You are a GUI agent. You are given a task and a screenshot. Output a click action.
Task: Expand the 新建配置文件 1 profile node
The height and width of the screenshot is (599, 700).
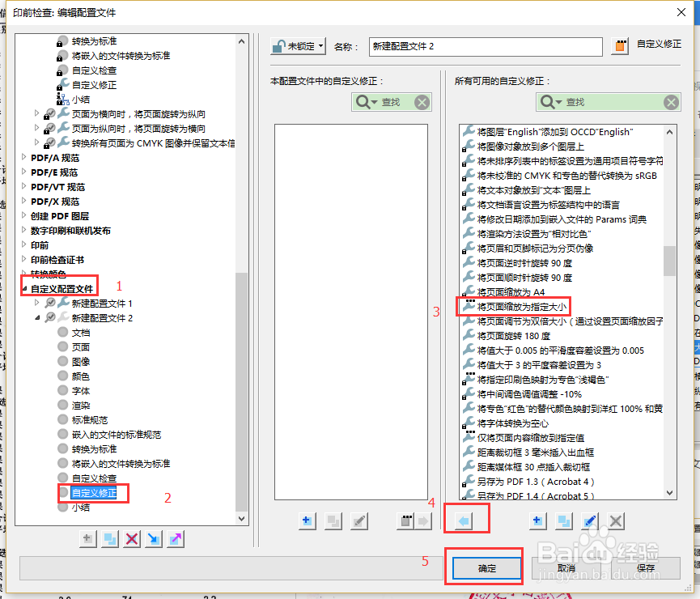[x=36, y=303]
